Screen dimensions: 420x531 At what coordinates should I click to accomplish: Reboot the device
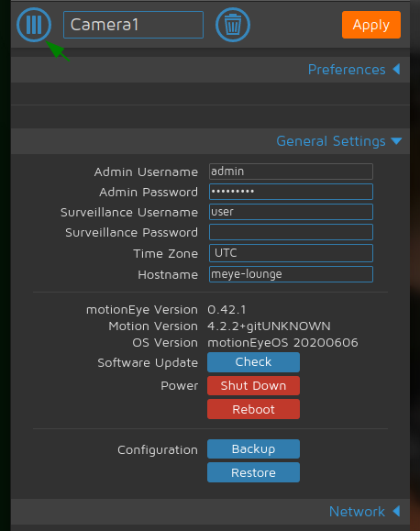click(253, 409)
